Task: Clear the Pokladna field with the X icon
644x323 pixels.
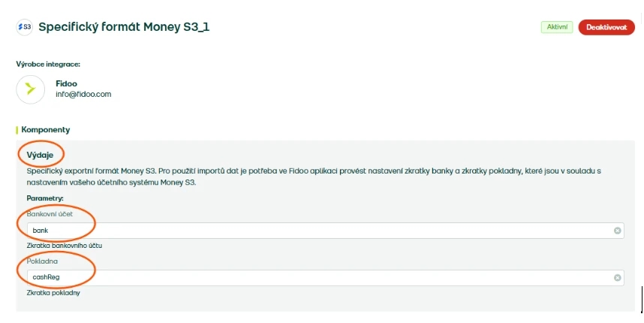Action: [x=617, y=278]
